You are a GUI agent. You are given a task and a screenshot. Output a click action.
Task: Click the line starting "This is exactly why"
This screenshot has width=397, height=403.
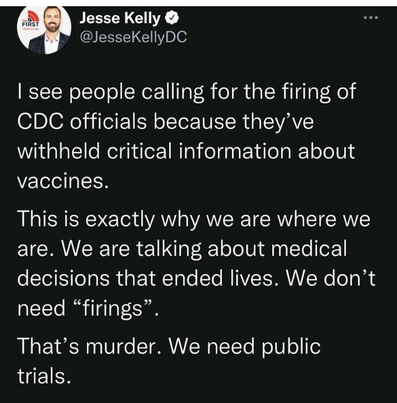pyautogui.click(x=194, y=219)
